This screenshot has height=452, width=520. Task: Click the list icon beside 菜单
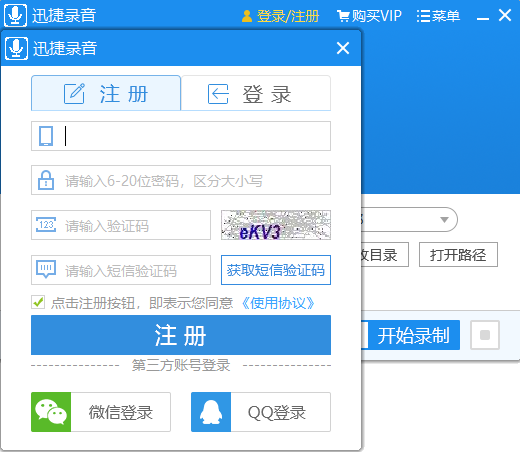(x=423, y=16)
